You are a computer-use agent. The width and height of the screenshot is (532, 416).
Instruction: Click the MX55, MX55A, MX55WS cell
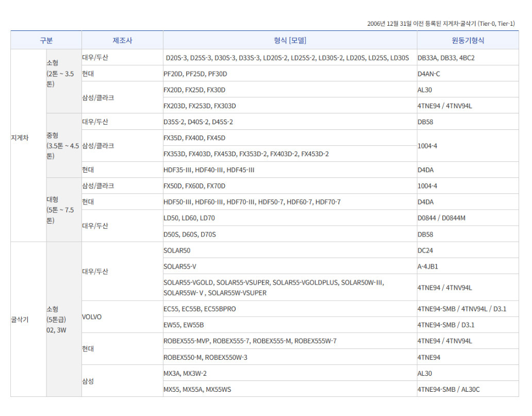290,389
